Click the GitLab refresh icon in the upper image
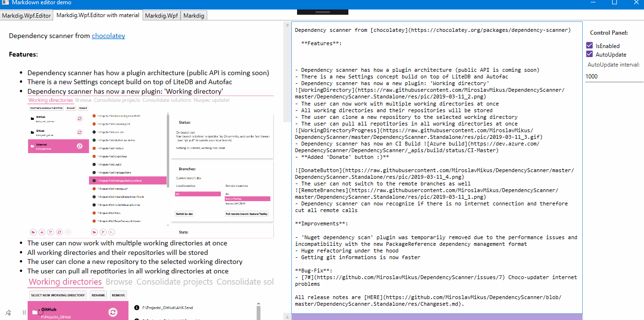The width and height of the screenshot is (644, 320). 80,132
